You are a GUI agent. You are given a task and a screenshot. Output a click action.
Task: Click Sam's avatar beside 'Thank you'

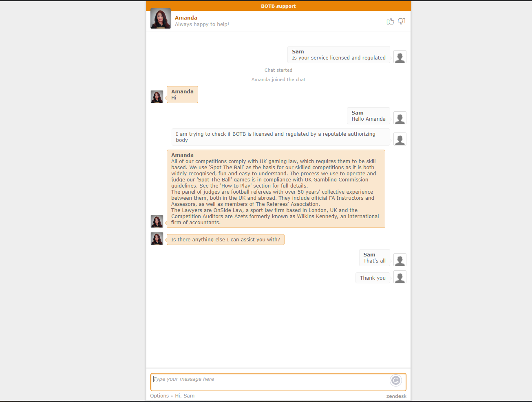(x=400, y=277)
